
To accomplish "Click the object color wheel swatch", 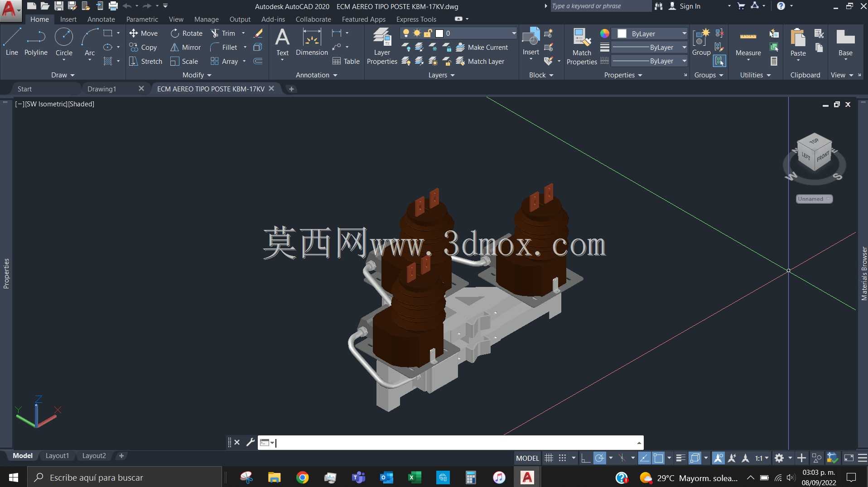I will point(605,33).
